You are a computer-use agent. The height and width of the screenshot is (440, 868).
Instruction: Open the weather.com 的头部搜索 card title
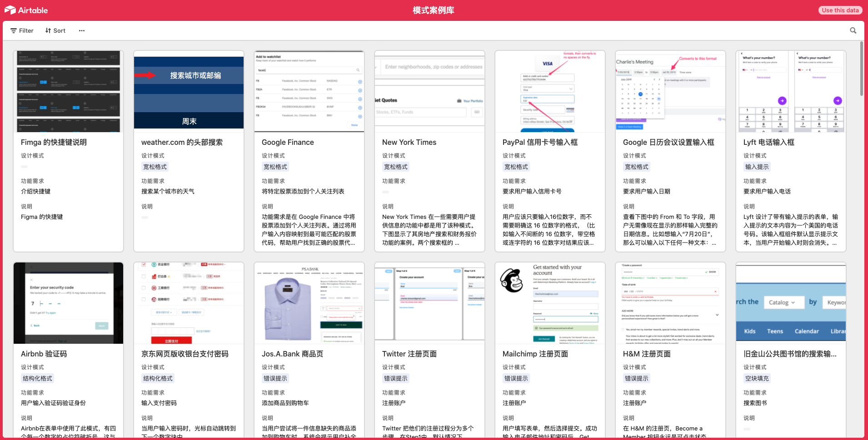pos(182,142)
